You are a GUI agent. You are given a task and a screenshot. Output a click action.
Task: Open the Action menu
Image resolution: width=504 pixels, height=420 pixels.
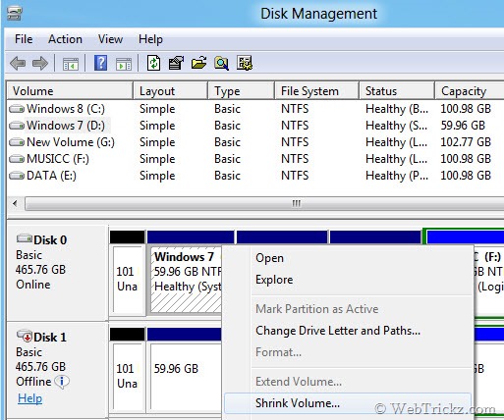(65, 39)
